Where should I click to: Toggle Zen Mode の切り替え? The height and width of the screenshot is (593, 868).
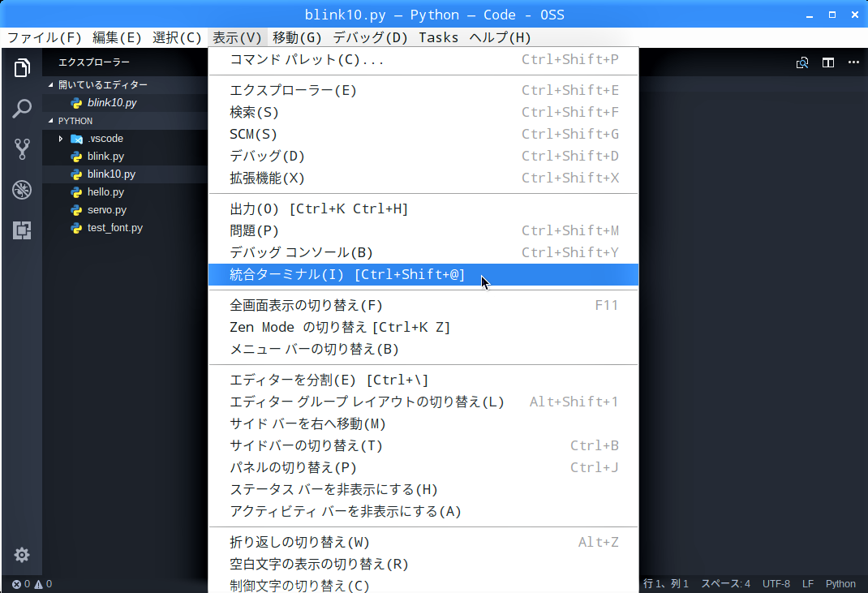[423, 327]
